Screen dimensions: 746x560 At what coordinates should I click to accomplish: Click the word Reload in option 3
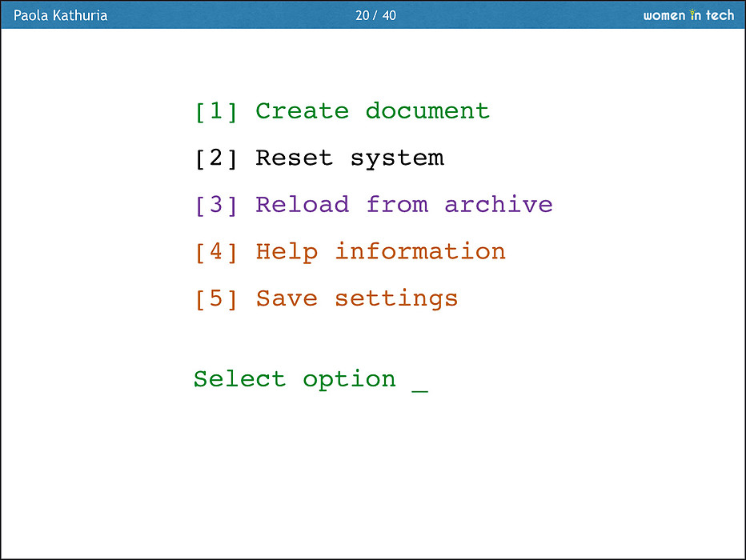click(303, 205)
